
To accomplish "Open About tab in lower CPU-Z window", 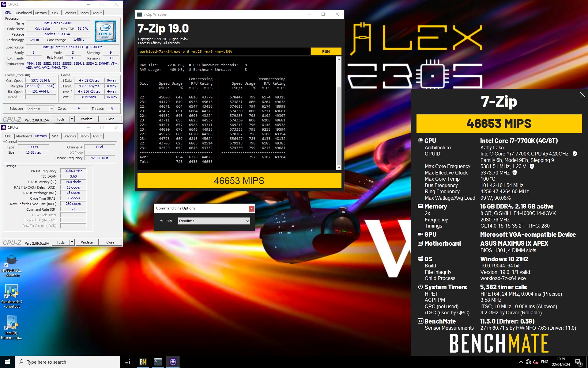I will click(x=97, y=136).
